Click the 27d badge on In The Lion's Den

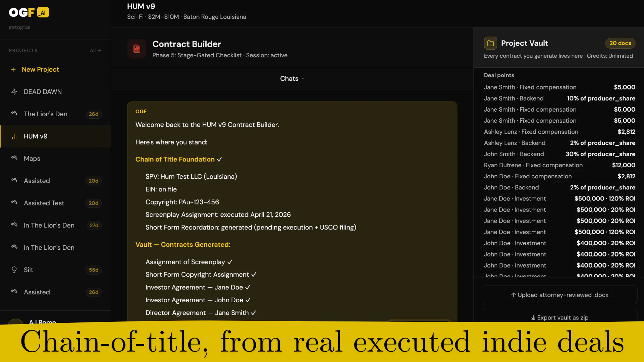(x=94, y=226)
